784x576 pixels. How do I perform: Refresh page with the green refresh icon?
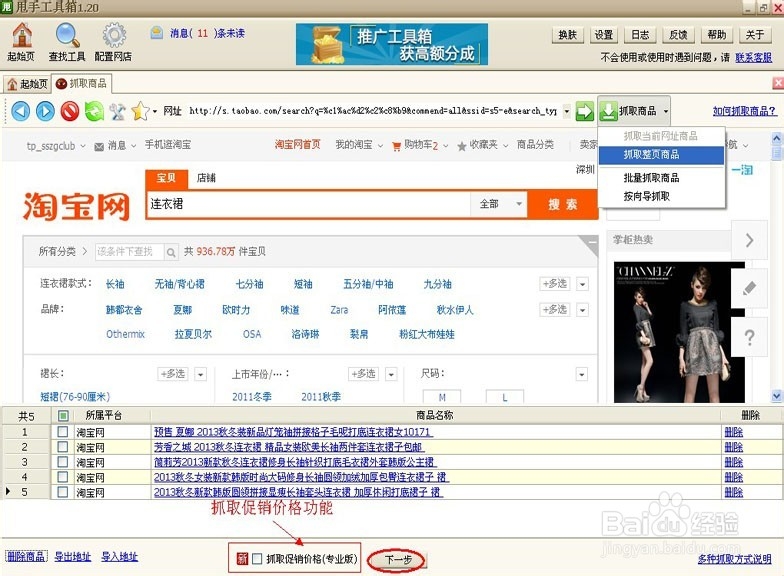(x=94, y=110)
